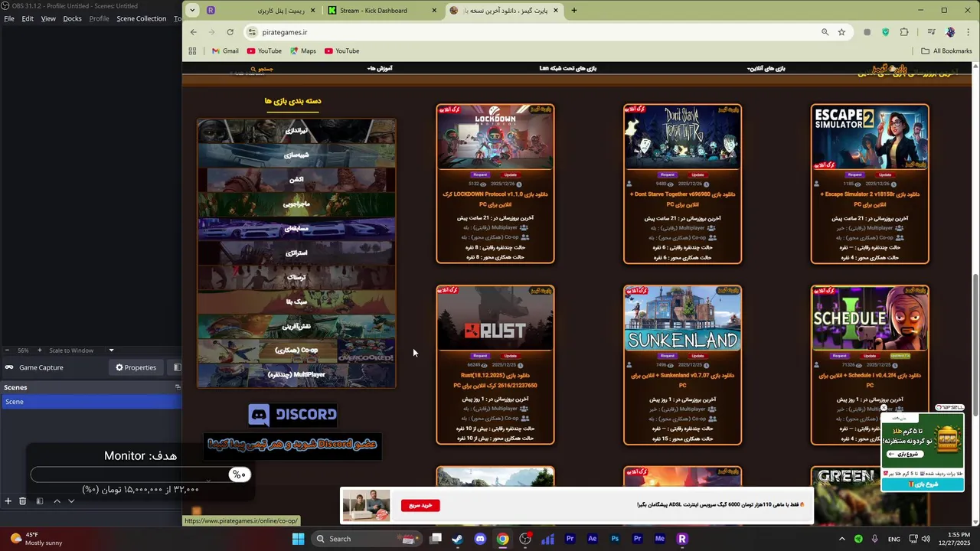Open All Bookmarks folder

pos(946,51)
